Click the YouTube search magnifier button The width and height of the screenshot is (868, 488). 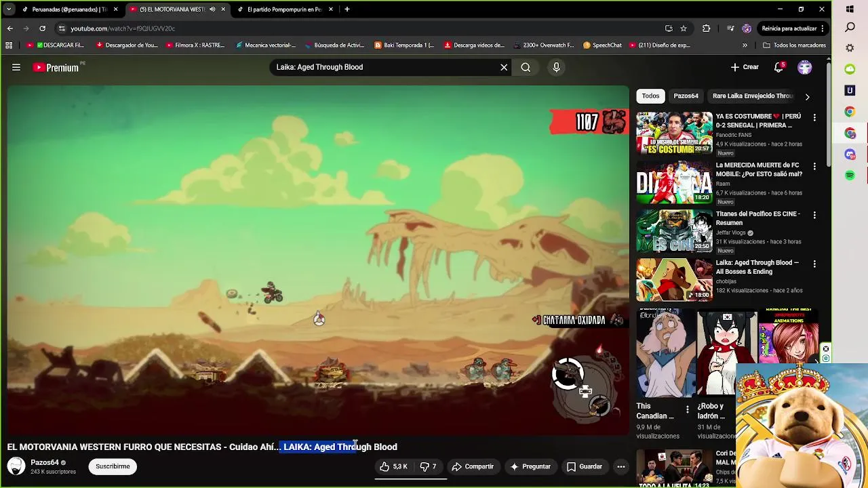[526, 67]
